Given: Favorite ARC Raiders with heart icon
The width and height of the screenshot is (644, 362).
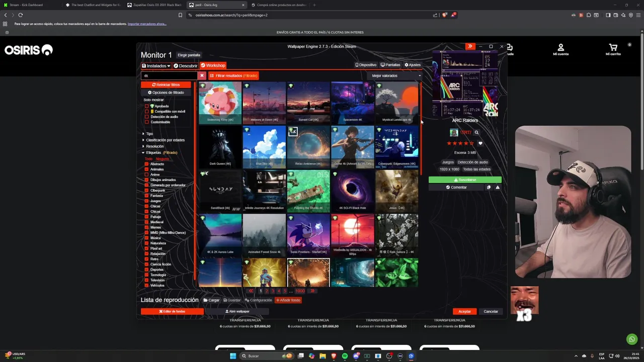Looking at the screenshot, I should pyautogui.click(x=480, y=143).
